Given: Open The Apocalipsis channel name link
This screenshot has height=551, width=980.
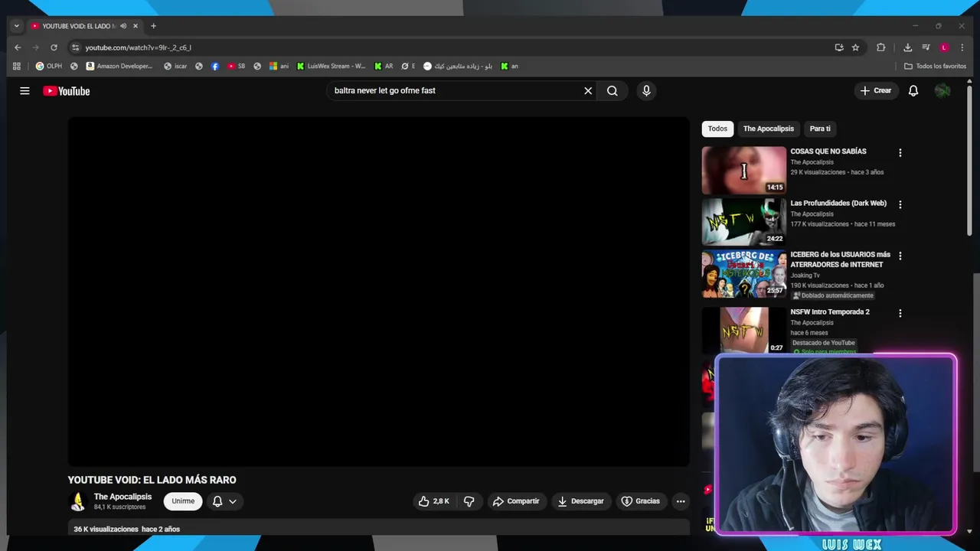Looking at the screenshot, I should (122, 497).
